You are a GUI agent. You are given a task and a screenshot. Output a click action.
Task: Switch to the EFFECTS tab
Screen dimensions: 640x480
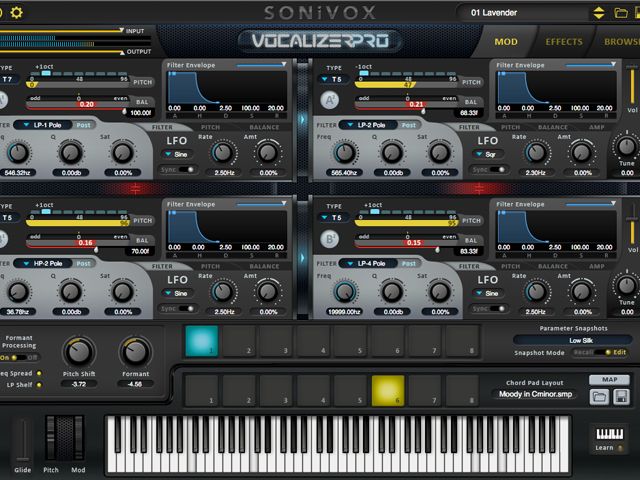point(564,42)
